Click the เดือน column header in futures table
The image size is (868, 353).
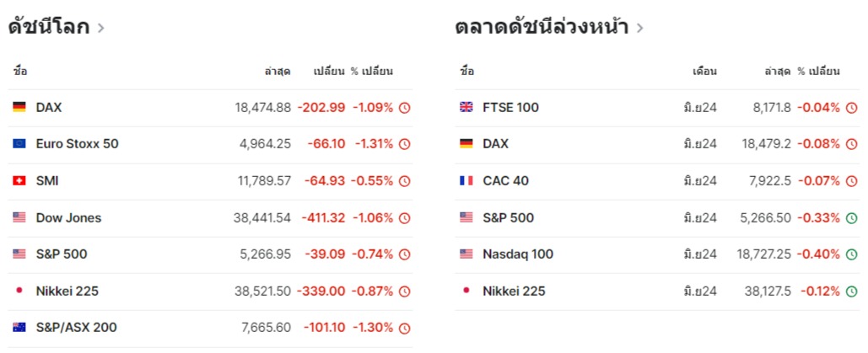pos(704,72)
